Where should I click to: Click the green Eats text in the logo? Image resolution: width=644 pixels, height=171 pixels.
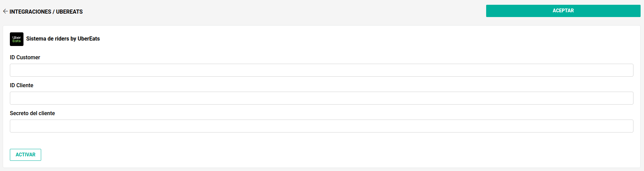pyautogui.click(x=17, y=41)
